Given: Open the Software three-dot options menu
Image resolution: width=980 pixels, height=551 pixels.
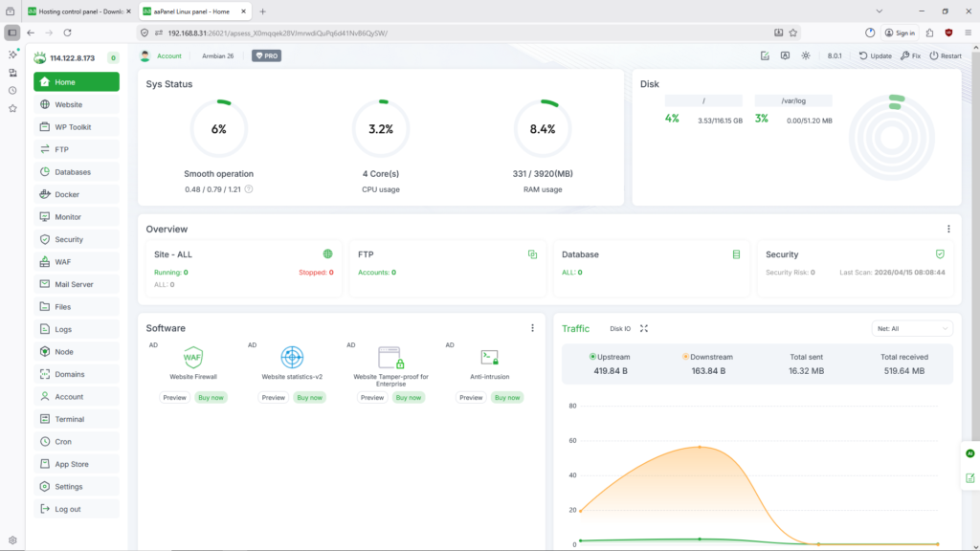Looking at the screenshot, I should click(x=533, y=328).
